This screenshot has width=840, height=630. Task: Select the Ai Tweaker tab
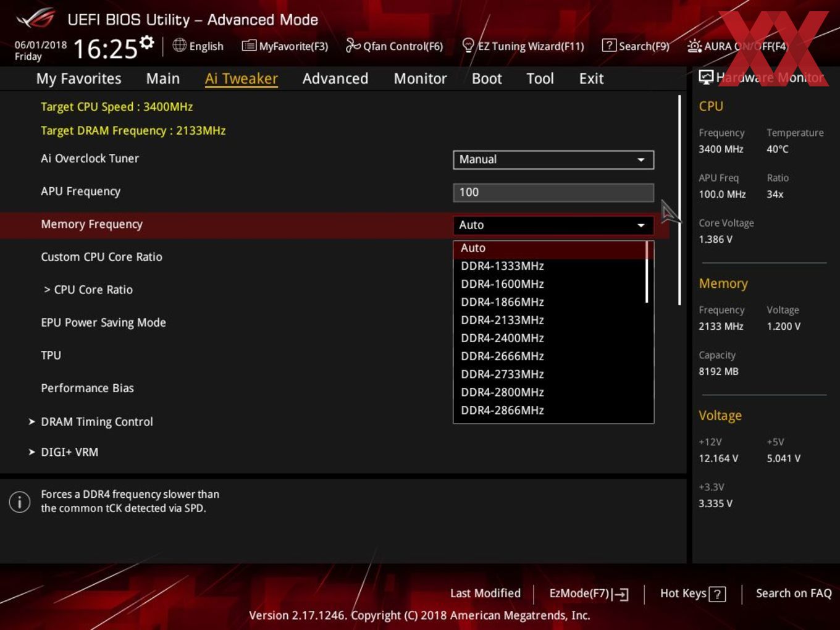241,78
